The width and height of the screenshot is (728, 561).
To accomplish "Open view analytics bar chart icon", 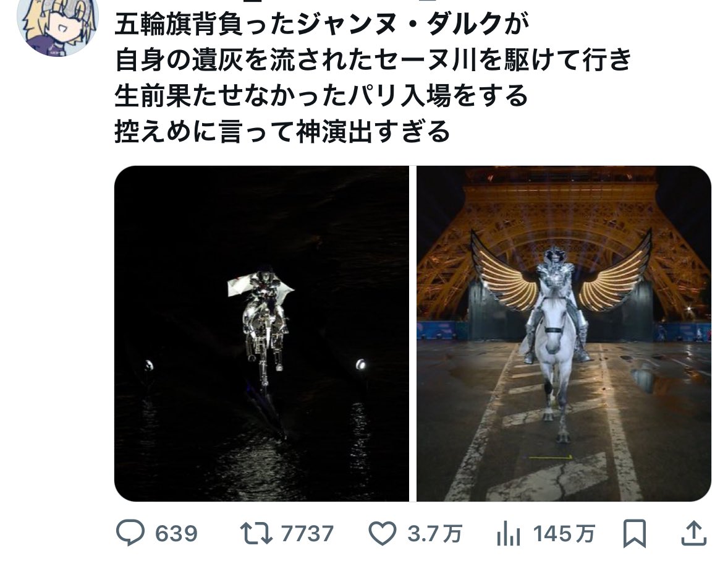I will [x=509, y=533].
